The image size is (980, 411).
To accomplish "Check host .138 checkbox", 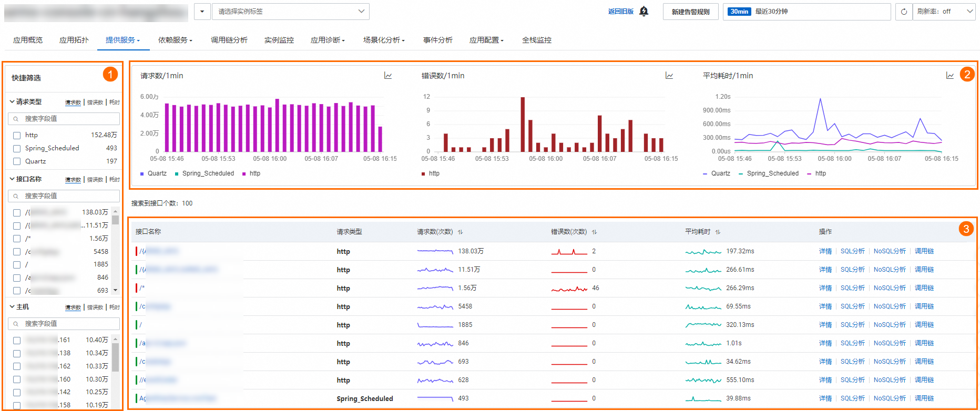I will click(x=17, y=354).
